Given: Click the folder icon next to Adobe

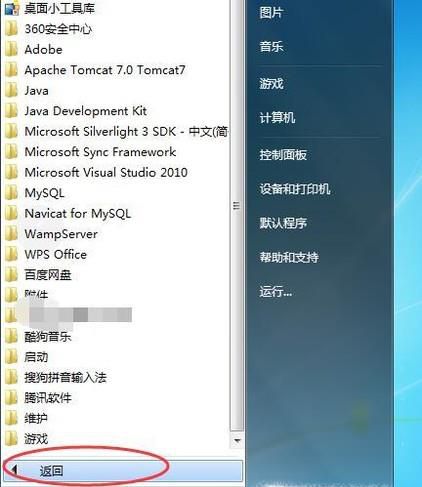Looking at the screenshot, I should pos(11,50).
